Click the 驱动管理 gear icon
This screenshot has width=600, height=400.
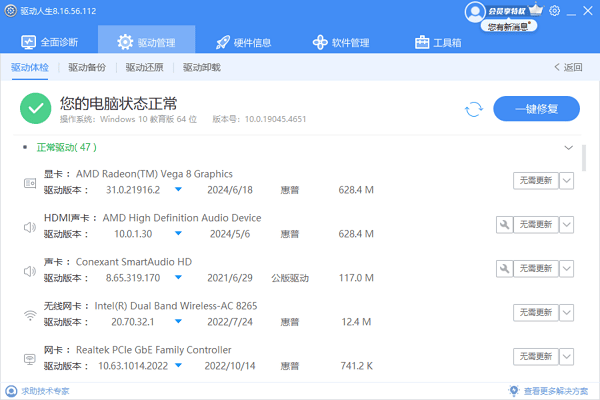coord(125,42)
